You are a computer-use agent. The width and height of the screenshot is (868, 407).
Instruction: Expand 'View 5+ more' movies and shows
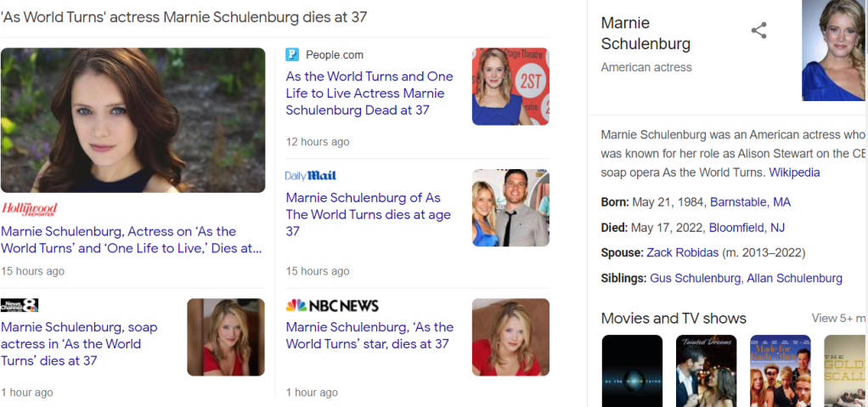tap(838, 319)
